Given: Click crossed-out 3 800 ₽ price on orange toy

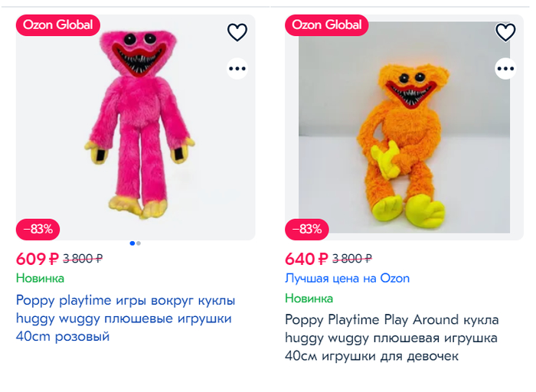Looking at the screenshot, I should pos(352,259).
